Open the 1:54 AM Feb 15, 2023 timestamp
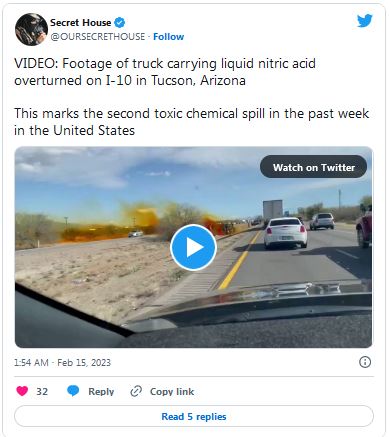The height and width of the screenshot is (437, 389). pos(62,363)
